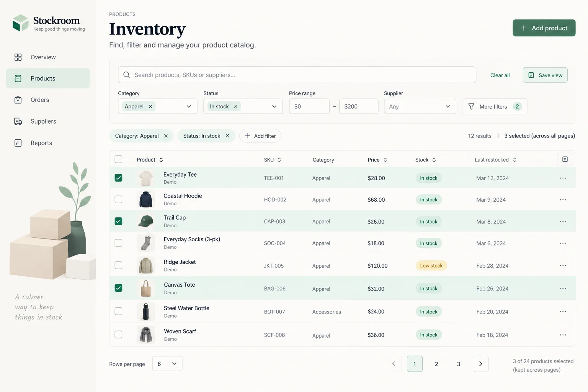Uncheck the Canvas Tote row checkbox

click(119, 288)
